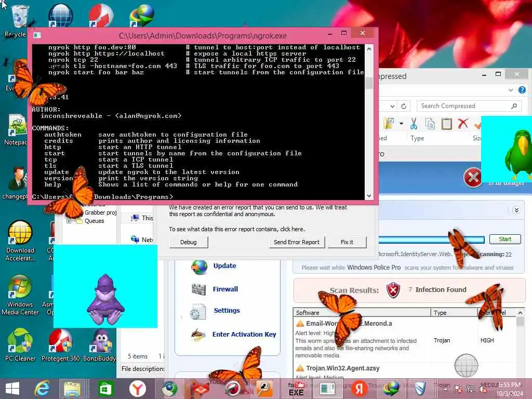
Task: Open Settings in Windows Police Pro menu
Action: point(227,311)
